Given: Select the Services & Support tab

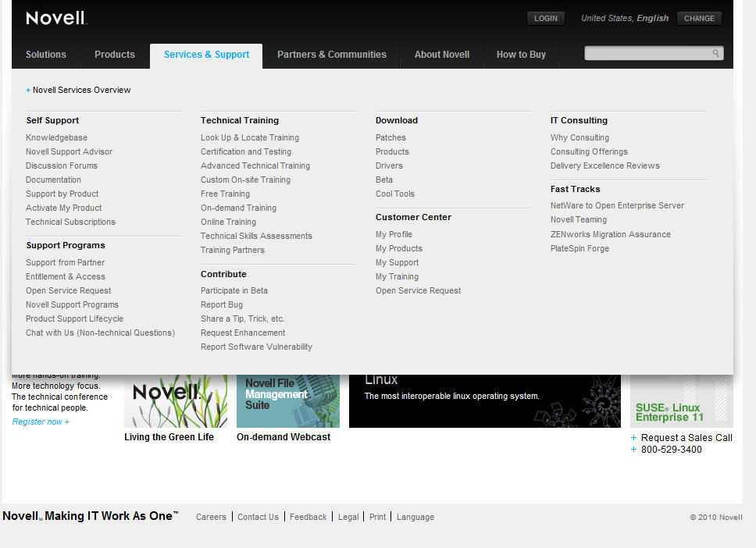Looking at the screenshot, I should coord(206,55).
